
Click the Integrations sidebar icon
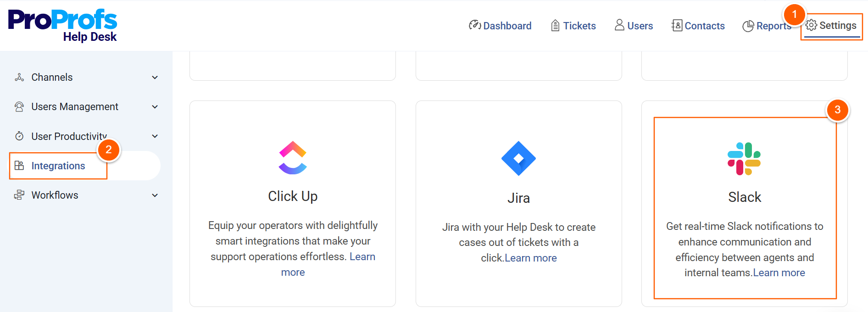click(x=19, y=166)
